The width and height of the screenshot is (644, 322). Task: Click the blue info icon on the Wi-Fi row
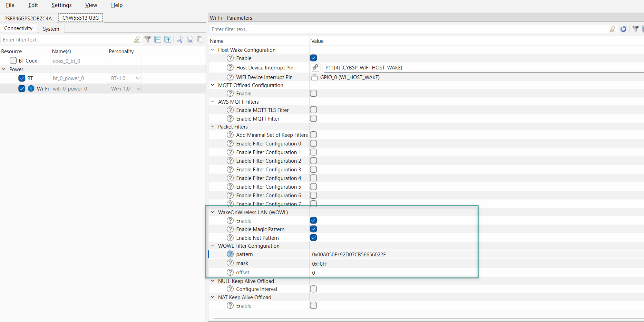31,88
